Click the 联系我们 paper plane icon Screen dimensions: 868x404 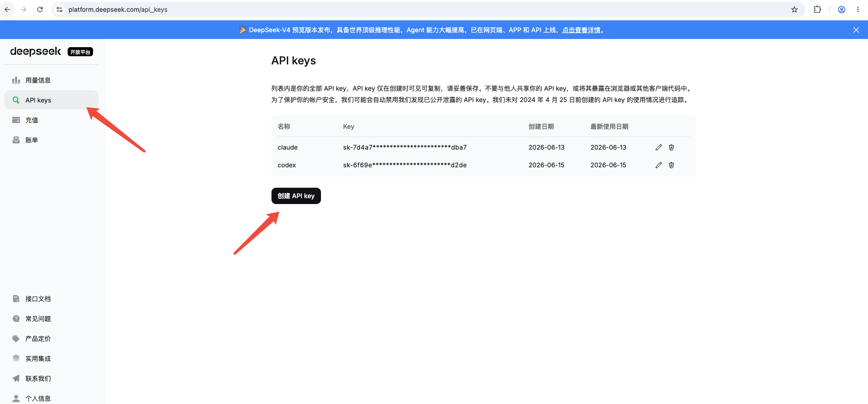(16, 379)
